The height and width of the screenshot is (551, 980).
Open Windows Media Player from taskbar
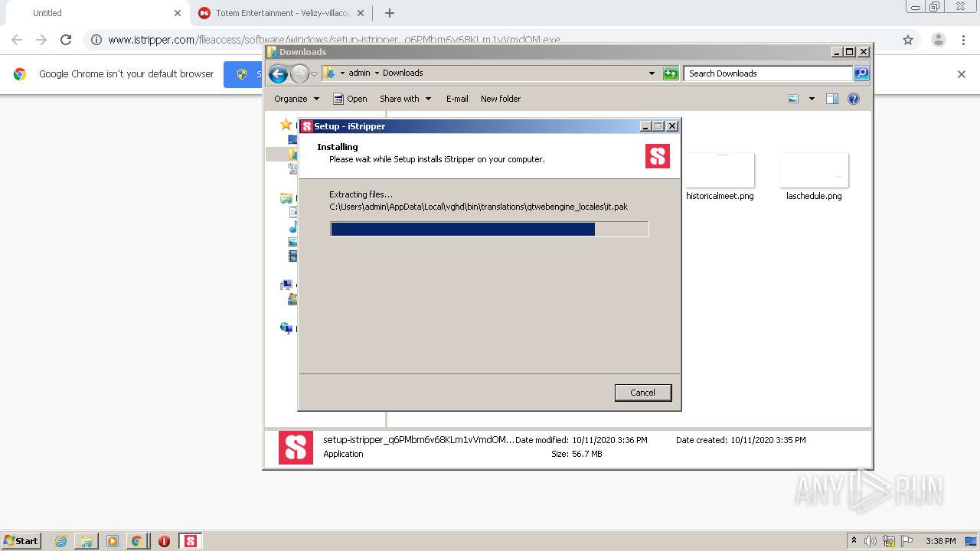113,541
